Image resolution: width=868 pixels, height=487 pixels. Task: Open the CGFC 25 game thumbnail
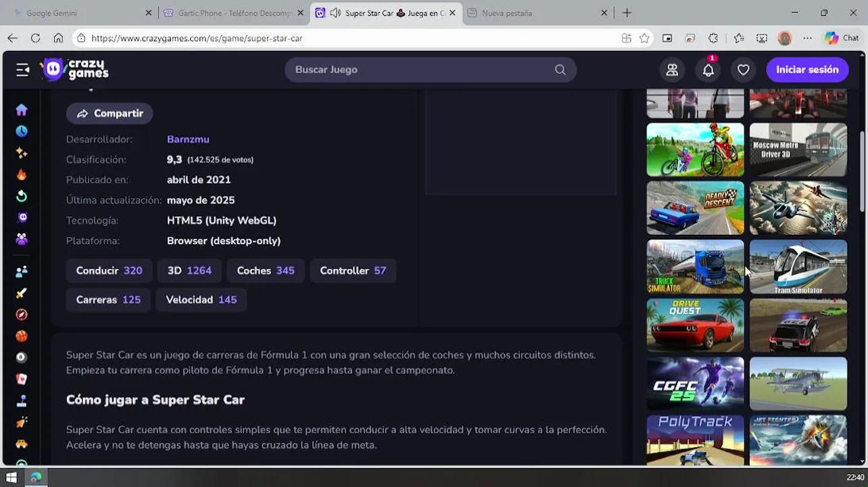point(695,384)
